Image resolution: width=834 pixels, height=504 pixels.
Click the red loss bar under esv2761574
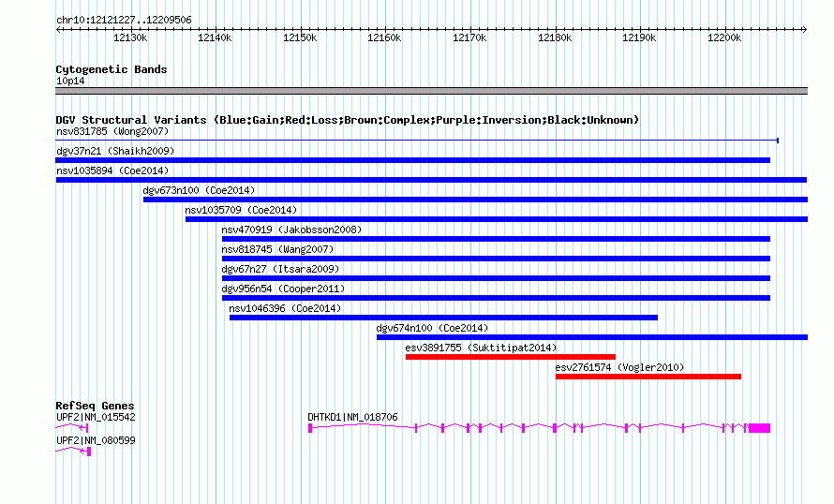coord(648,377)
